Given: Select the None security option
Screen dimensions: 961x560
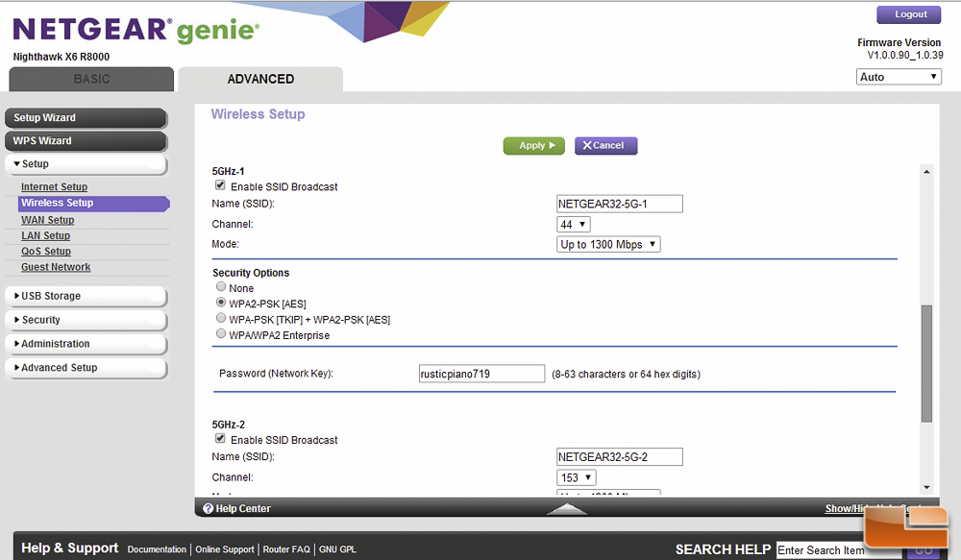Looking at the screenshot, I should coord(221,287).
